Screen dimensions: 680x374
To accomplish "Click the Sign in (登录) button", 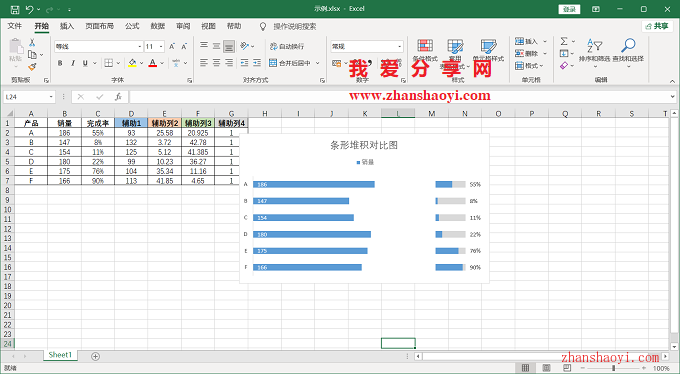I will [x=569, y=9].
